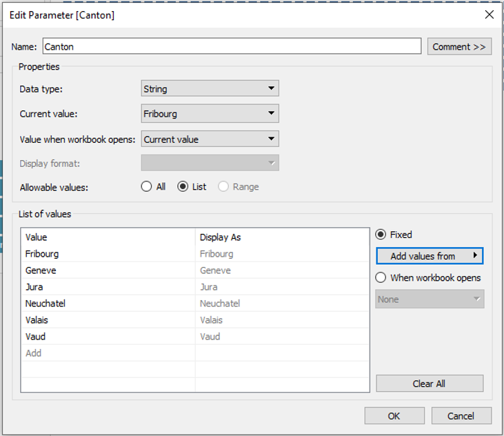Click the Display As column header

[282, 237]
